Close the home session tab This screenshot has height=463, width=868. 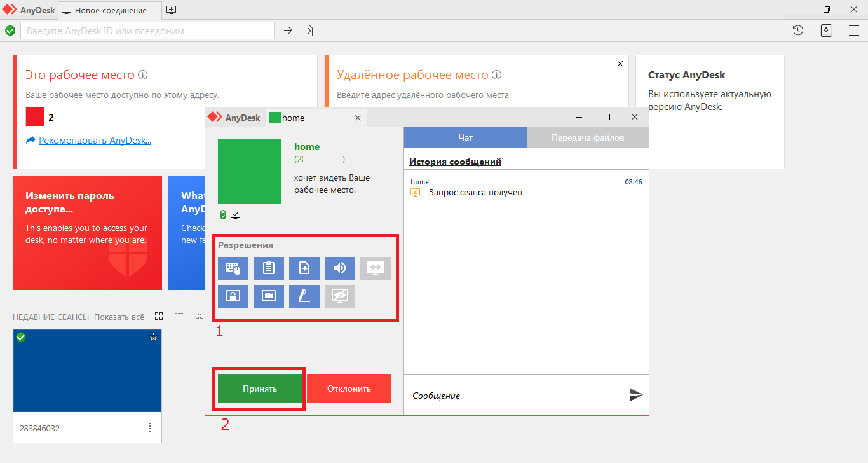(358, 118)
